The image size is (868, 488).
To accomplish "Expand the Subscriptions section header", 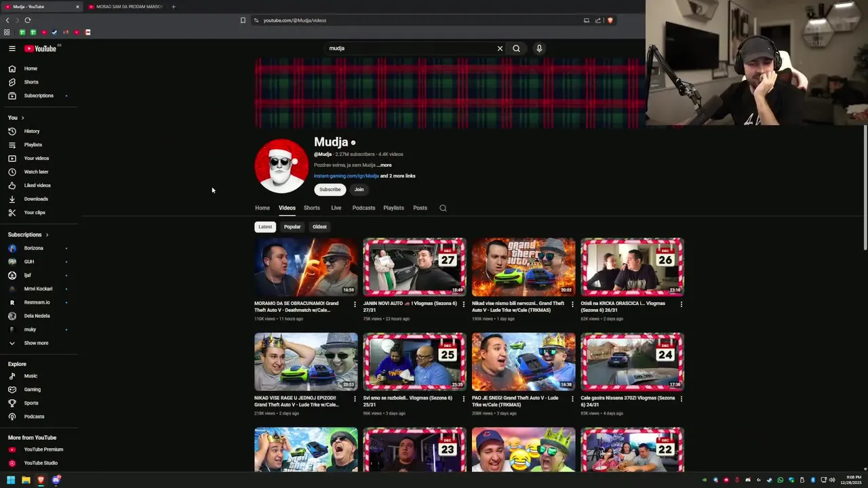I will [x=28, y=235].
